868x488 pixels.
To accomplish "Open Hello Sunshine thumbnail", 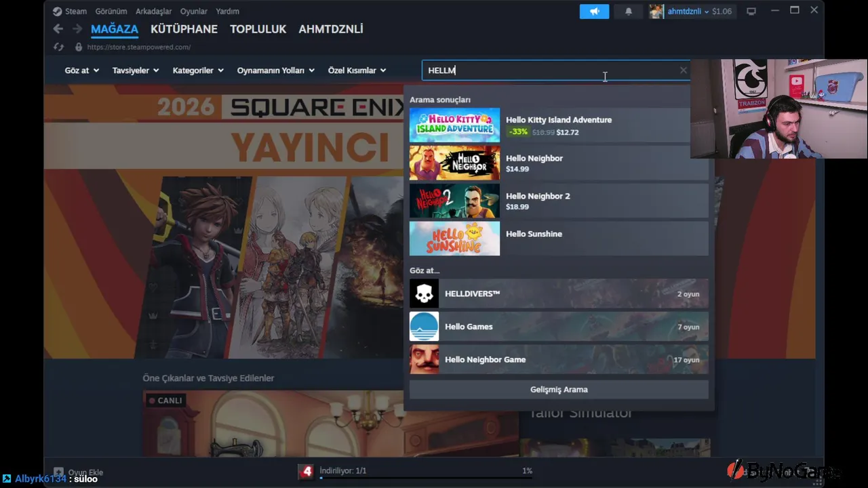I will coord(454,239).
